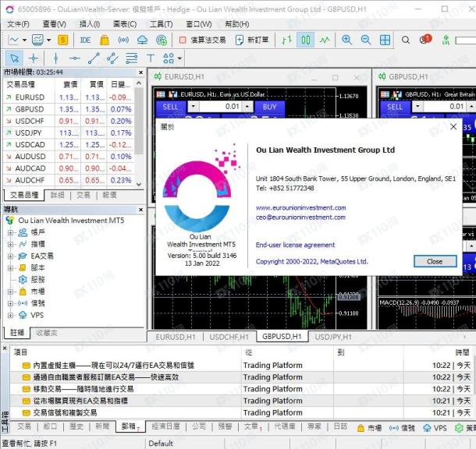
Task: Open the VPS cloud toolbar icon
Action: tap(142, 40)
